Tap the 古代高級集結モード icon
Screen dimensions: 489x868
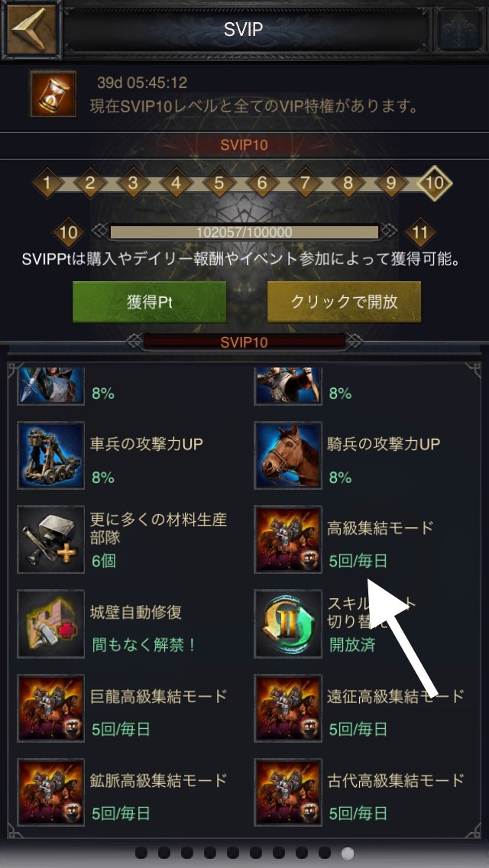pyautogui.click(x=288, y=792)
